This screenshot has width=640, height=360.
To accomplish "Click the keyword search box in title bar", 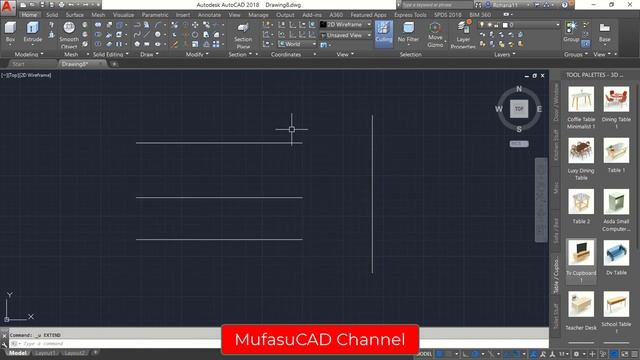I will pyautogui.click(x=437, y=5).
